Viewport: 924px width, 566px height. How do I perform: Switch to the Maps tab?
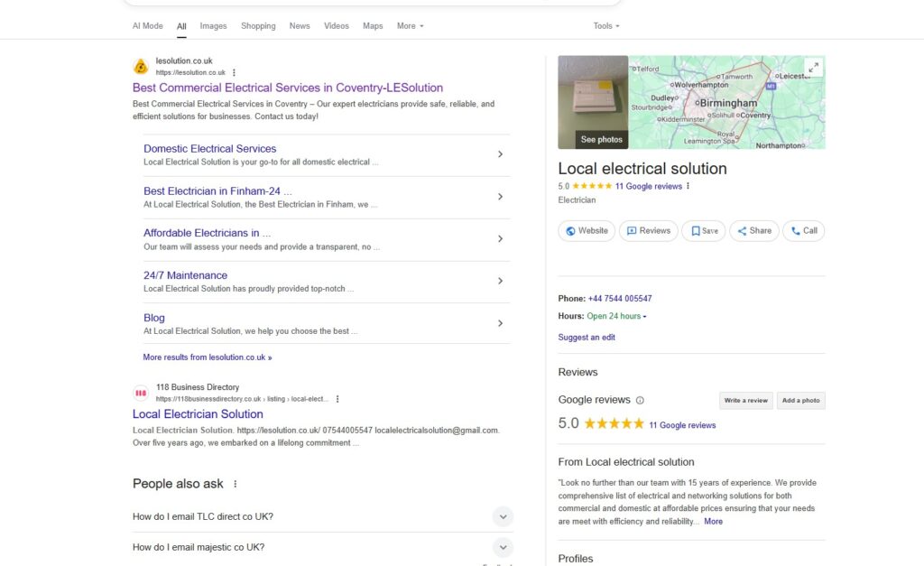[x=373, y=26]
